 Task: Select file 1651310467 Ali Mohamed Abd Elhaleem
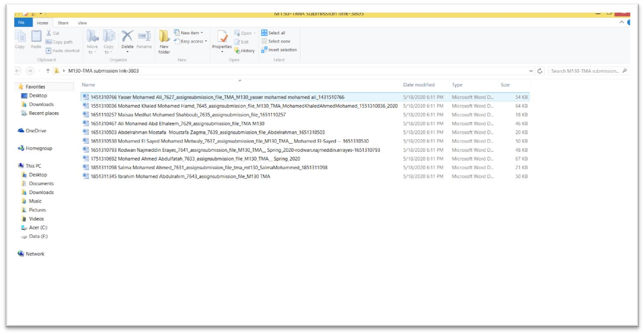pos(305,124)
